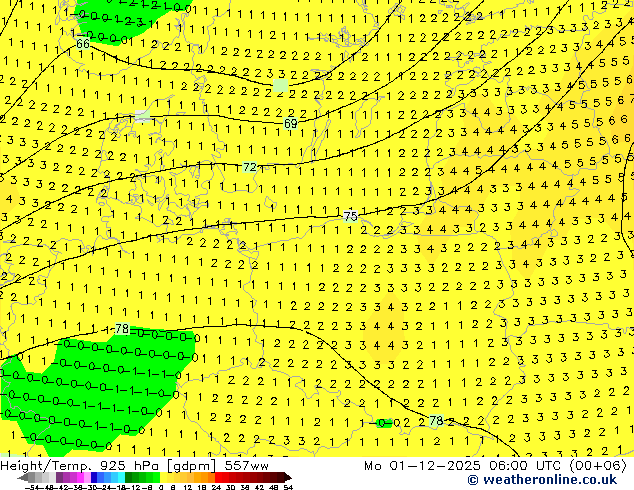Click the 78 contour label beside the green area
The image size is (634, 490).
(122, 329)
